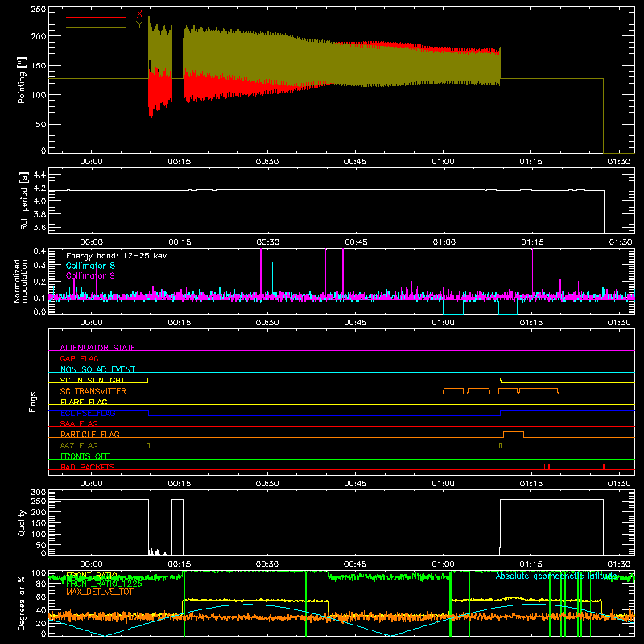Screen dimensions: 644x644
Task: Click the 'Energy band: 12-25 keV' annotation
Action: pyautogui.click(x=117, y=256)
